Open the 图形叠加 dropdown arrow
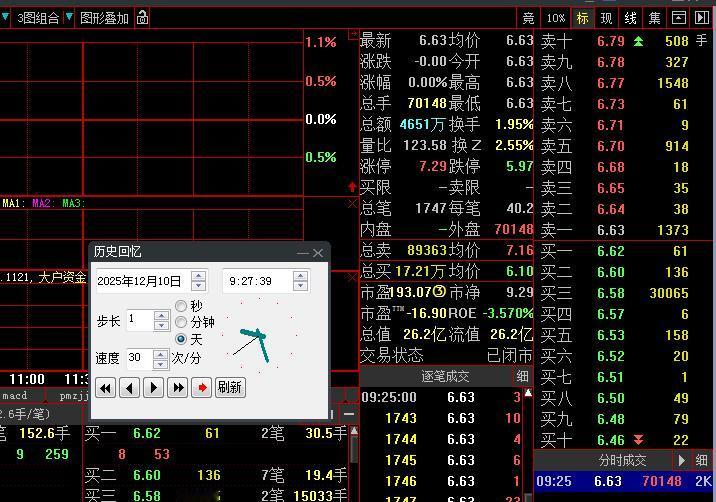Viewport: 716px width, 502px height. 69,17
